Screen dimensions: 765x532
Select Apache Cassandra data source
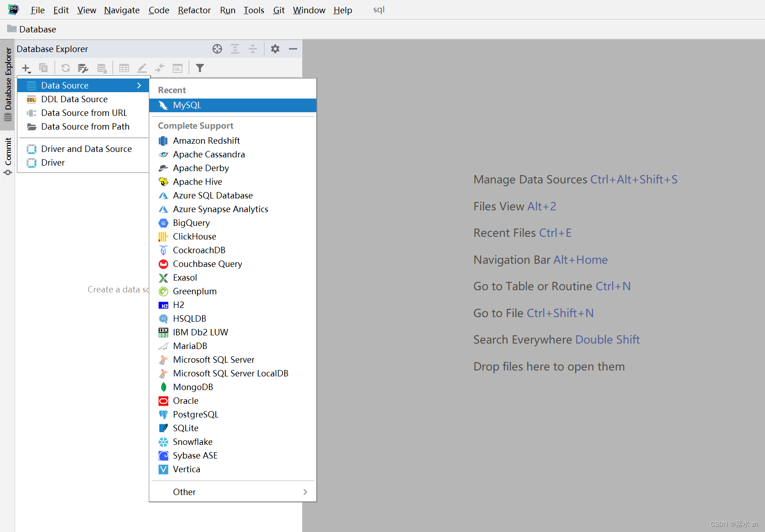[x=233, y=154]
